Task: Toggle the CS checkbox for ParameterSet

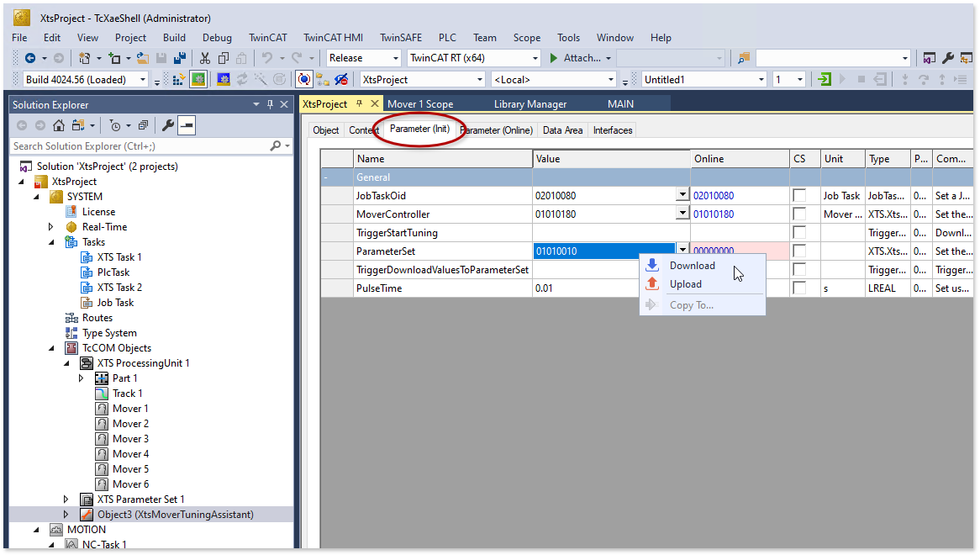Action: pos(798,251)
